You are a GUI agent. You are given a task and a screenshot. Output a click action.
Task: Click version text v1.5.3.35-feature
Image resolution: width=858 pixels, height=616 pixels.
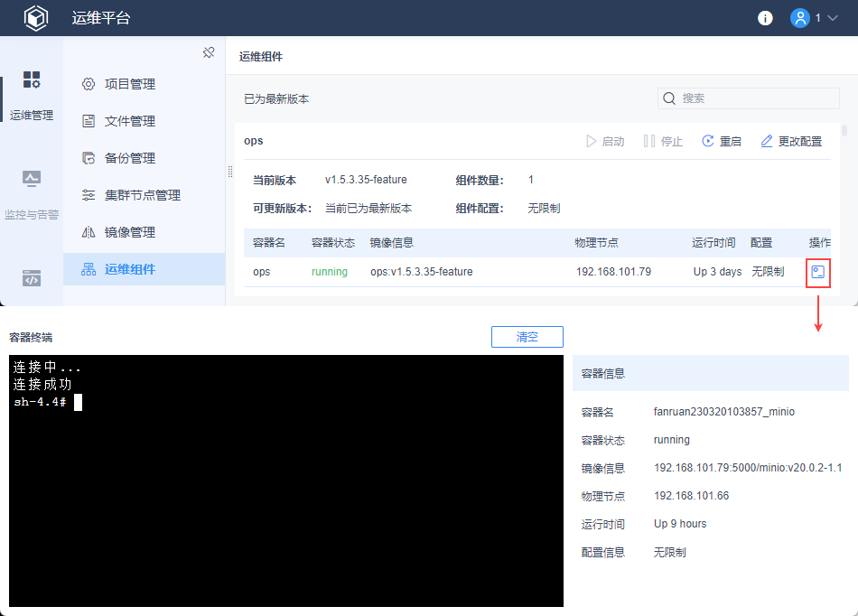tap(366, 180)
